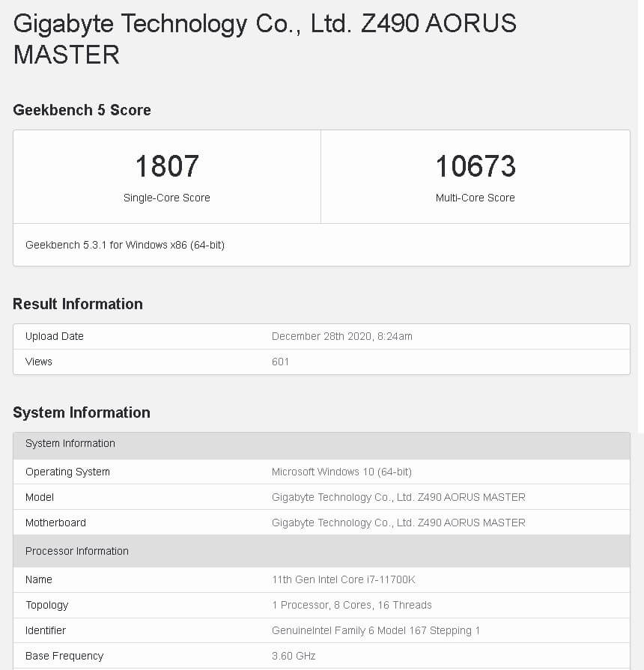Select '11th Gen Intel Core i7-11700K' value

point(343,579)
